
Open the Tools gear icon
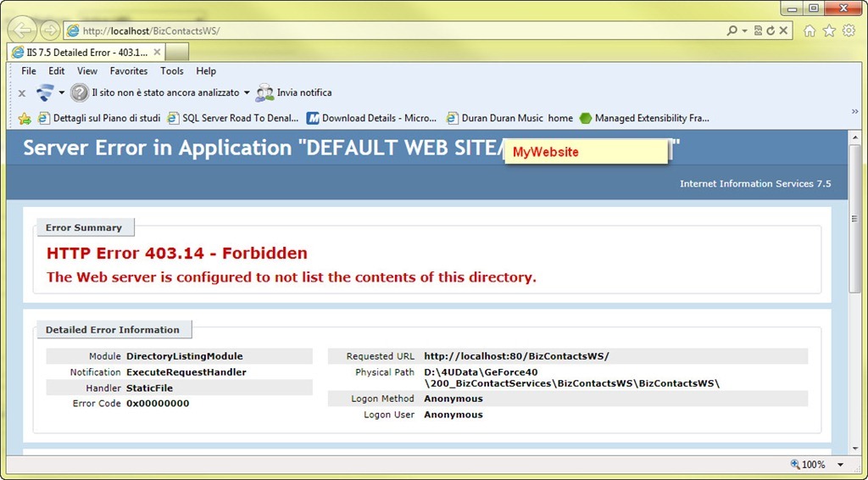pos(849,31)
